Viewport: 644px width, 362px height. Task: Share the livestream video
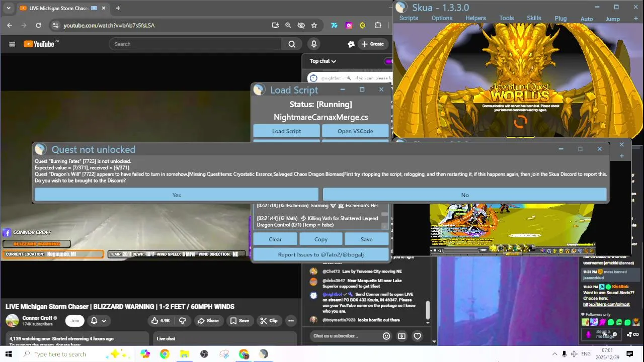click(x=208, y=320)
